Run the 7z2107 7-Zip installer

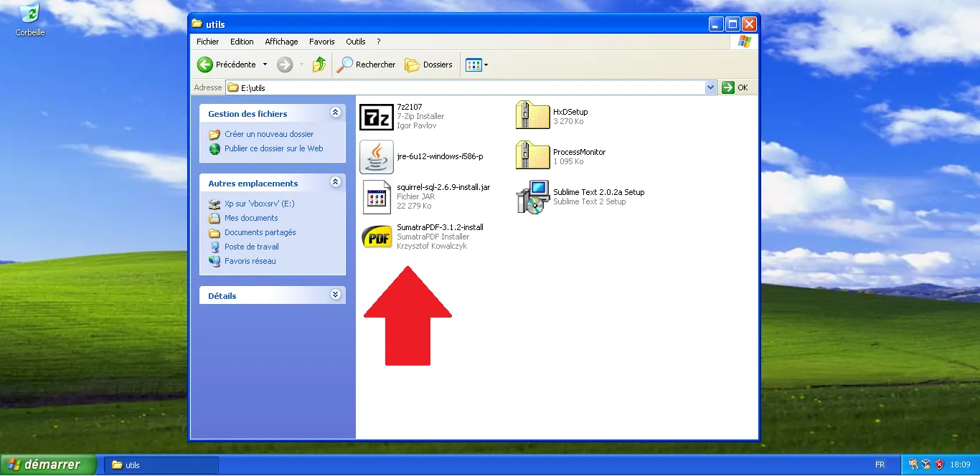(376, 116)
